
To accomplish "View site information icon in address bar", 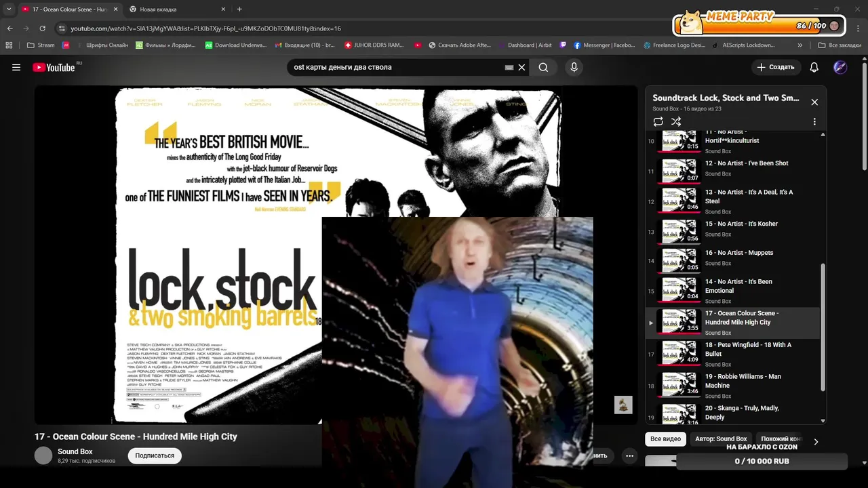I will (x=62, y=28).
